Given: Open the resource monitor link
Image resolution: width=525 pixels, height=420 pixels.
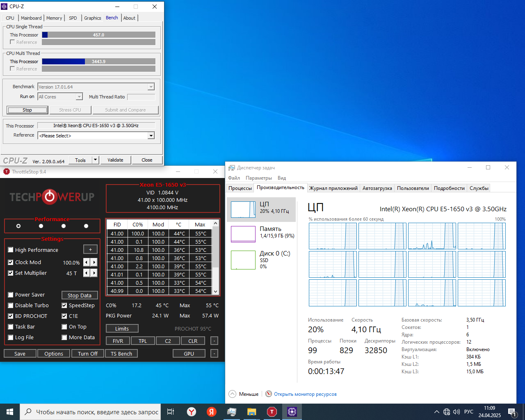Looking at the screenshot, I should click(x=305, y=394).
